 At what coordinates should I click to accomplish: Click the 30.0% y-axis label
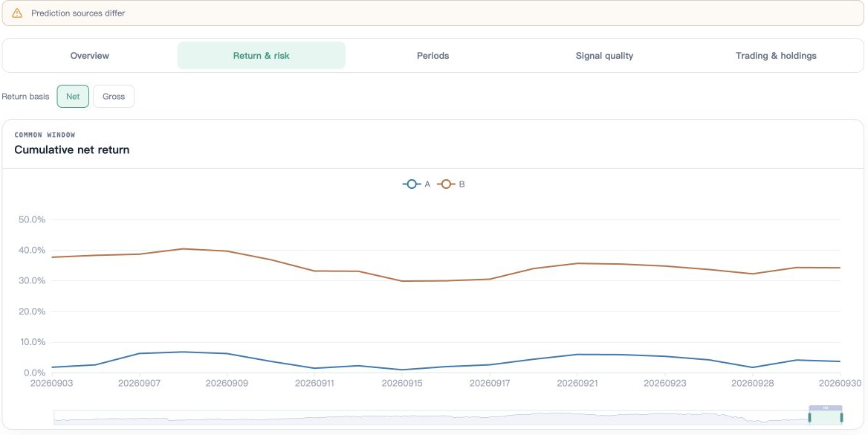tap(31, 281)
